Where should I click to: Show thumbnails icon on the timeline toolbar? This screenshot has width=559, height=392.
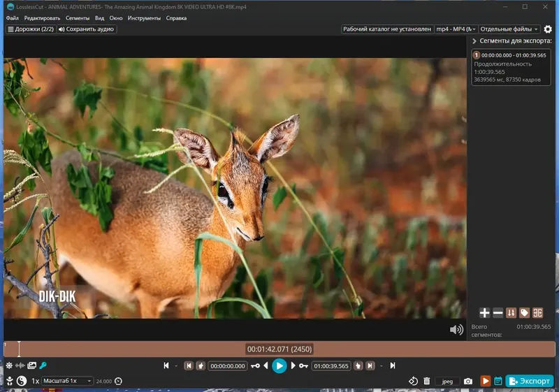tap(31, 365)
